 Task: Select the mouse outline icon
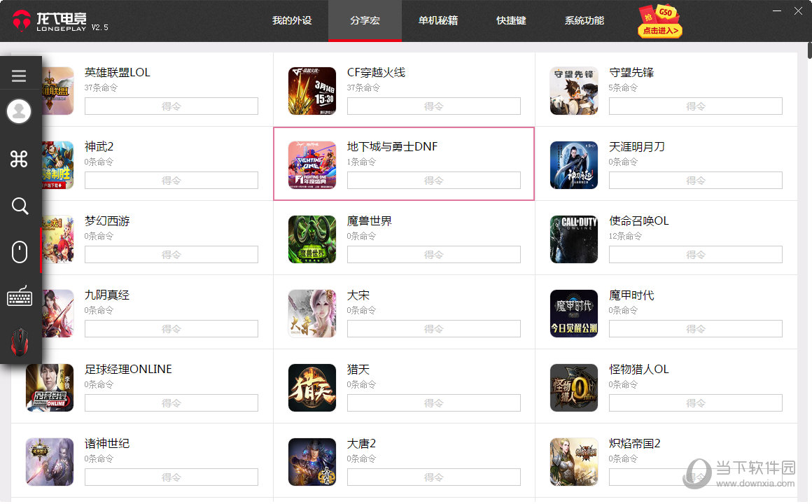20,252
